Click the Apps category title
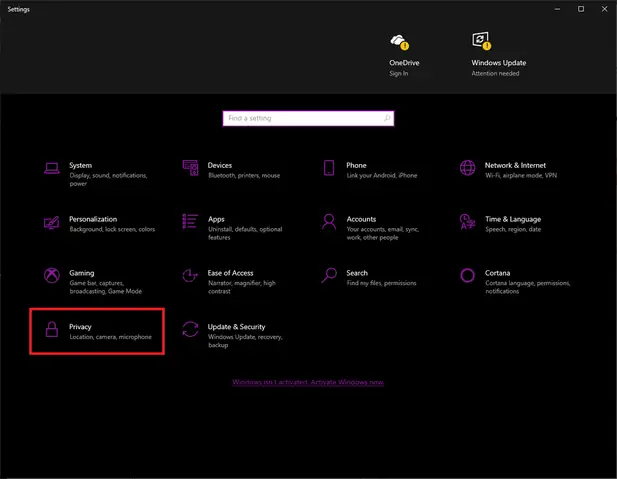This screenshot has height=479, width=617. (216, 219)
